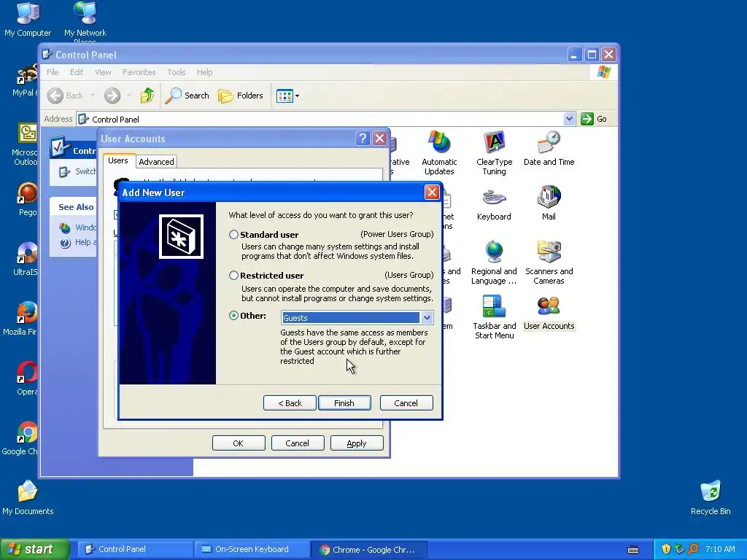Click OK in User Accounts dialog

point(239,443)
